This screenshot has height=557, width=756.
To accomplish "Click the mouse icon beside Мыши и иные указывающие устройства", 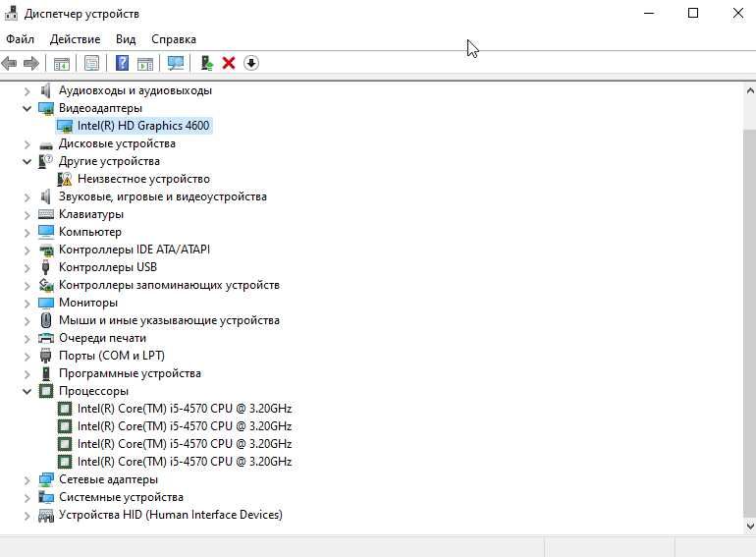I will point(46,320).
